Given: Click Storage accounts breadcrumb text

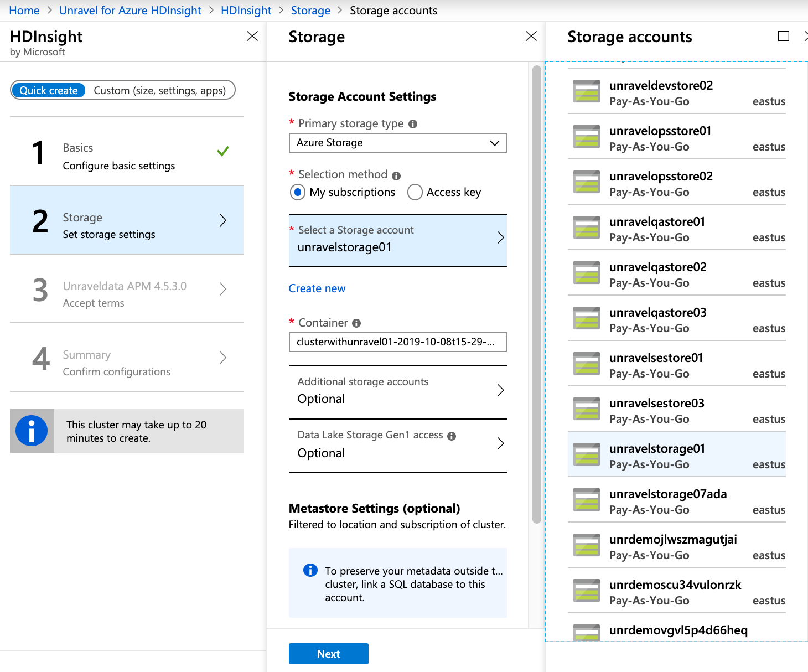Looking at the screenshot, I should click(x=393, y=11).
